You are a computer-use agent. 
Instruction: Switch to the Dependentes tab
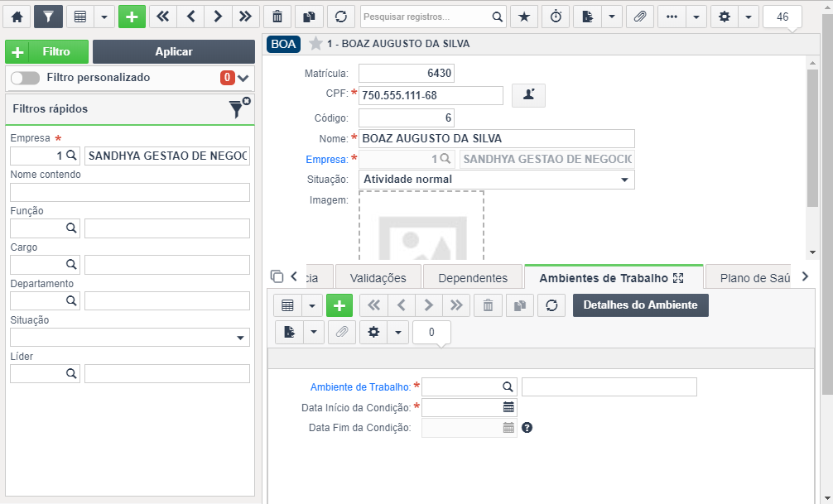(473, 278)
